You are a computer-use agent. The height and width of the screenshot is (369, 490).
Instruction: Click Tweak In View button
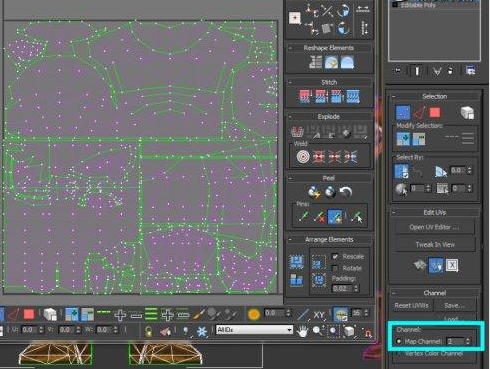pyautogui.click(x=435, y=245)
